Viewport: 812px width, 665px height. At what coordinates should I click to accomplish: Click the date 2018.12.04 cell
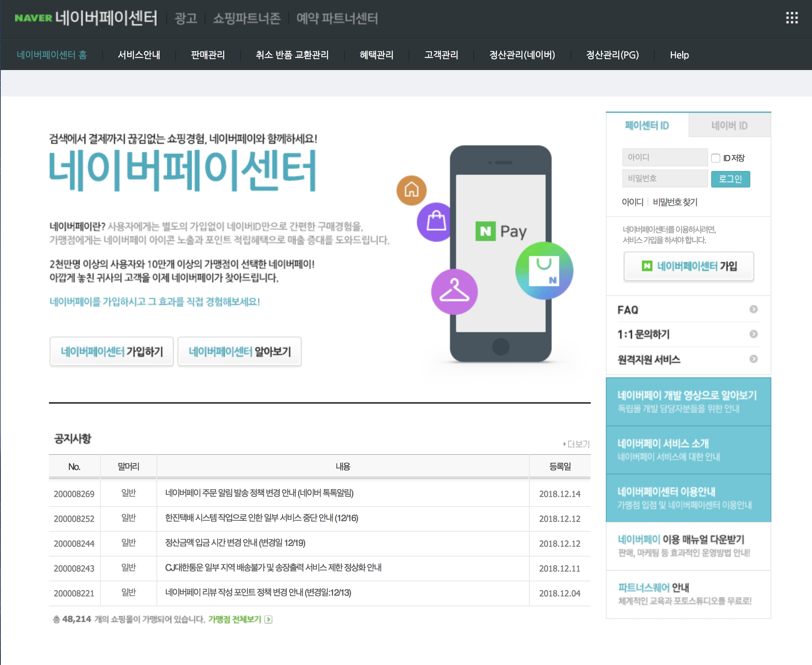(560, 593)
